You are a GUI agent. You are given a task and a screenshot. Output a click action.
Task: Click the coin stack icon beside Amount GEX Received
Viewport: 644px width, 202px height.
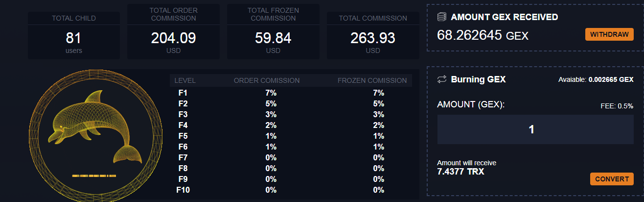(x=442, y=17)
